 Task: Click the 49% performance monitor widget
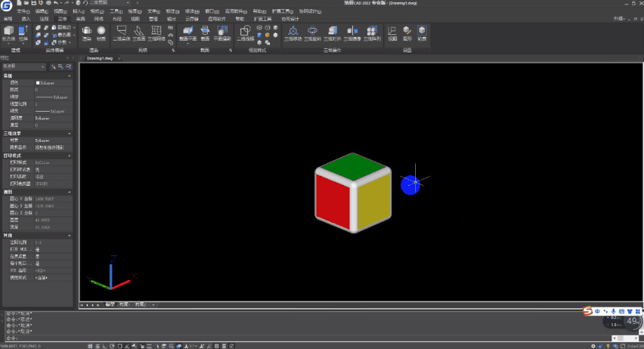coord(633,321)
